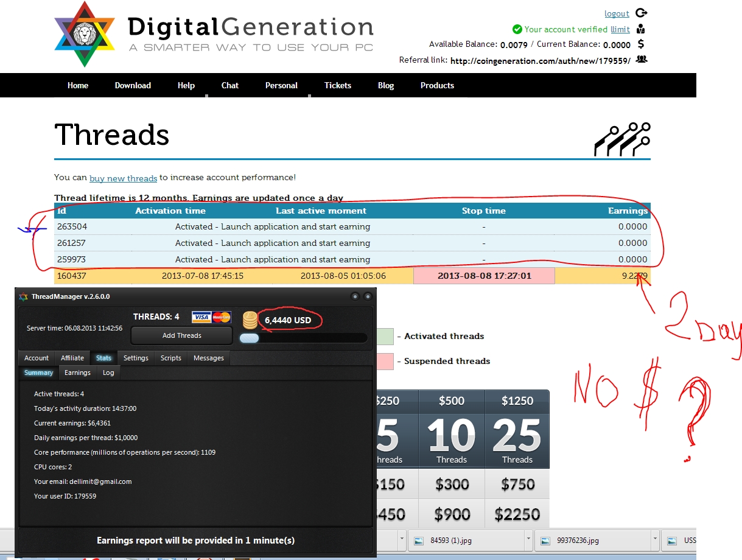
Task: Select the Summary sub-tab
Action: pos(38,373)
